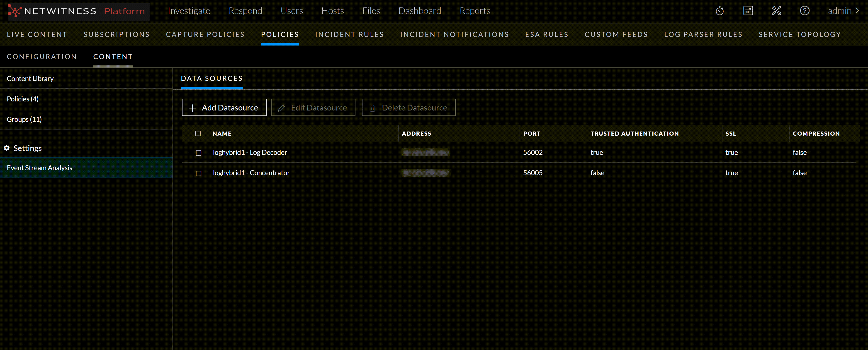The image size is (868, 350).
Task: Click the trash icon on Delete Datasource
Action: tap(372, 108)
